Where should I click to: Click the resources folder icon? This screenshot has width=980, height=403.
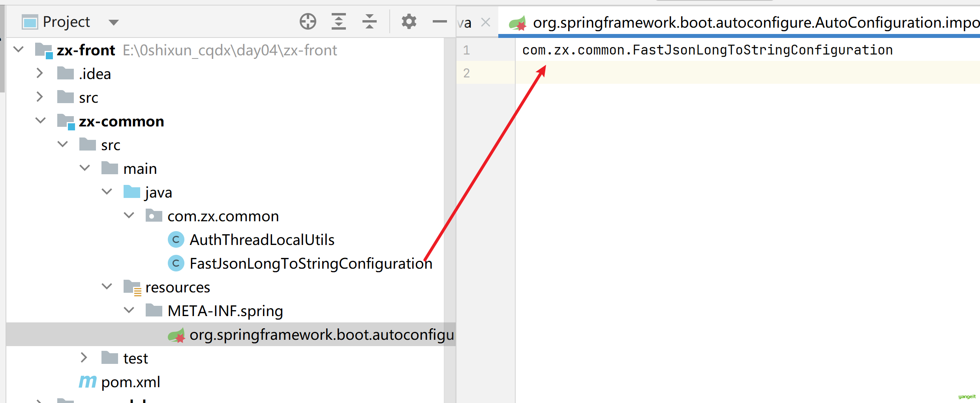point(132,288)
